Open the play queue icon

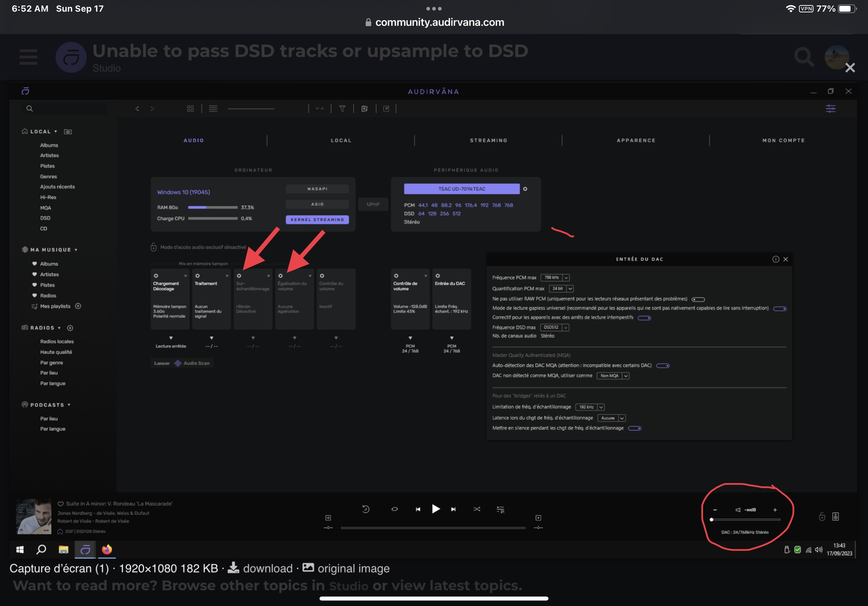tap(500, 510)
